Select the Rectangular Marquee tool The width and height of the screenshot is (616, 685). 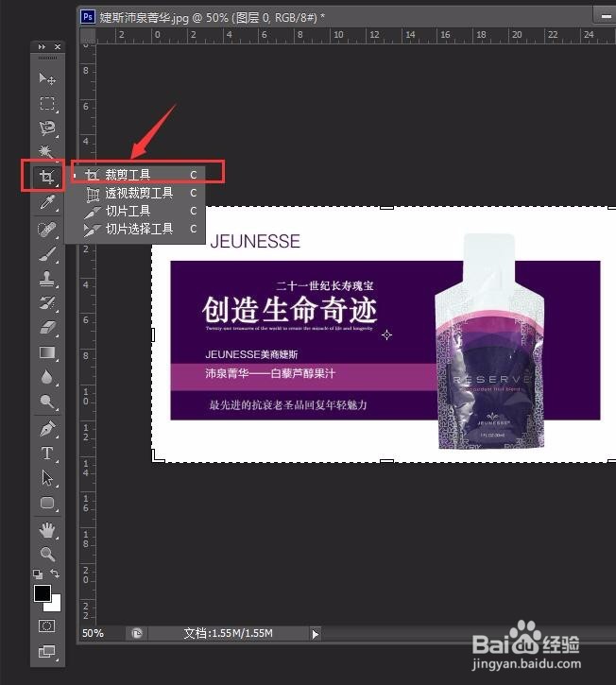pos(47,104)
